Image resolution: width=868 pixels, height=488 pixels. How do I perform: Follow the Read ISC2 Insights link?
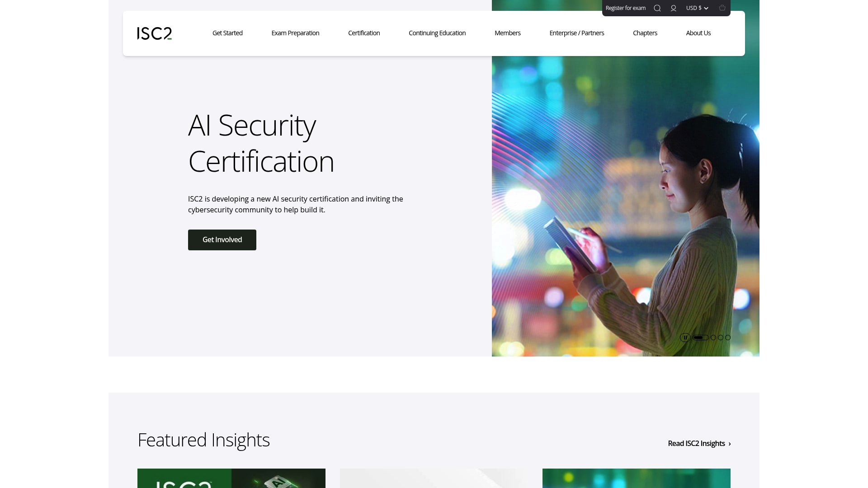pos(699,444)
